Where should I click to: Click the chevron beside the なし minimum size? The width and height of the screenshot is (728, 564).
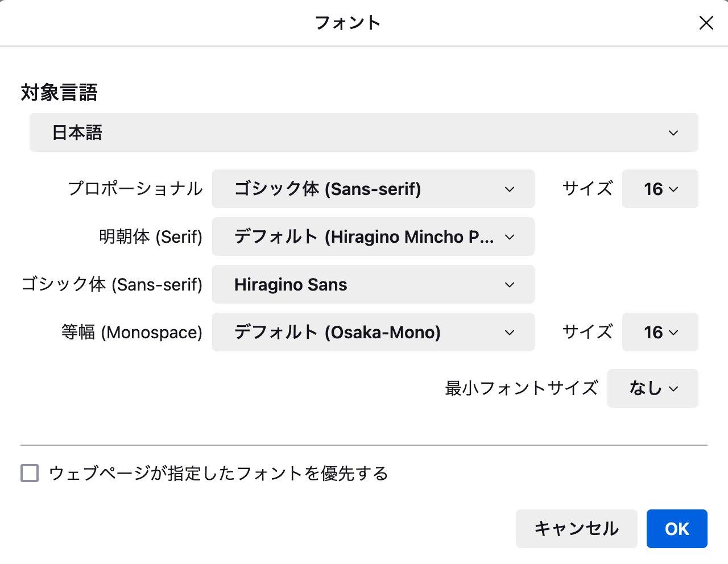(674, 389)
